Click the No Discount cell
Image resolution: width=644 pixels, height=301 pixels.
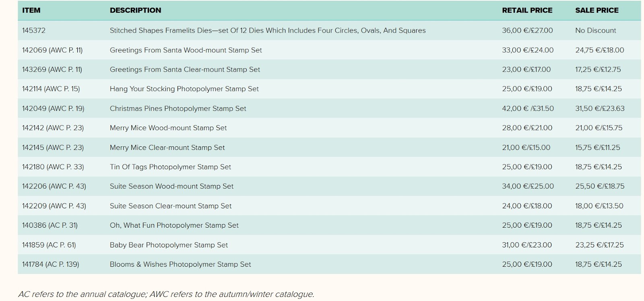(x=596, y=30)
